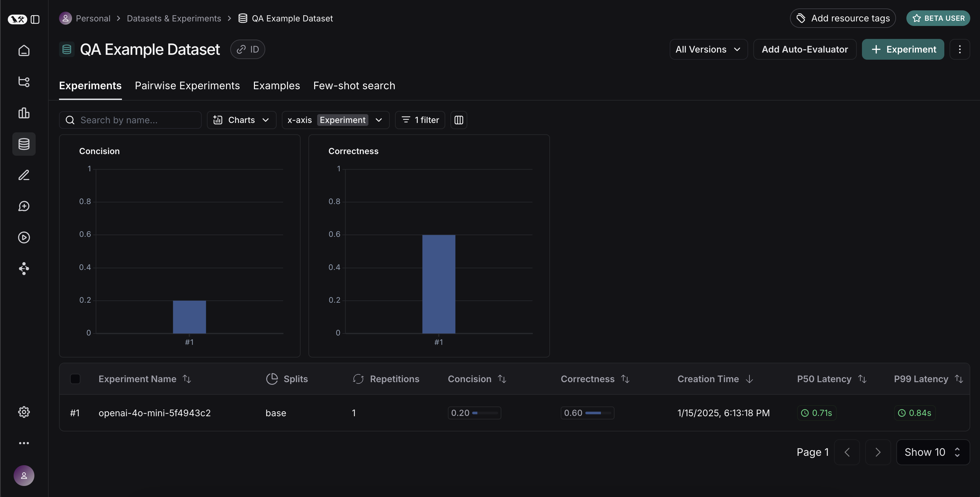The height and width of the screenshot is (497, 980).
Task: Open the Playground play-circle sidebar icon
Action: pyautogui.click(x=24, y=237)
